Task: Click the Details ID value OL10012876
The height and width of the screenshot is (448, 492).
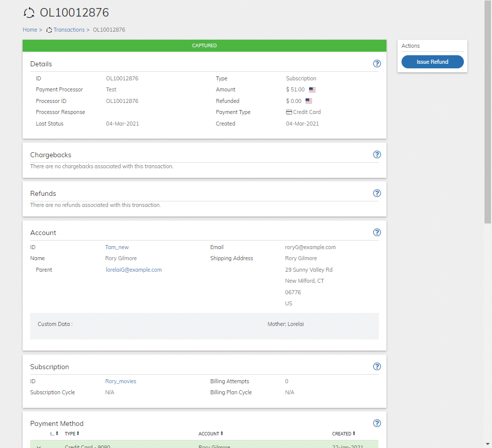Action: [x=122, y=79]
